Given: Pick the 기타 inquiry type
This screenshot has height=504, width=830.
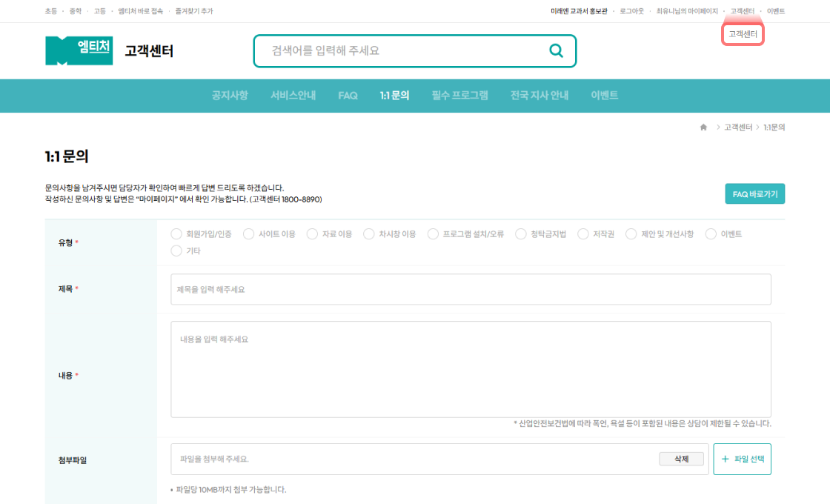Looking at the screenshot, I should click(x=176, y=251).
